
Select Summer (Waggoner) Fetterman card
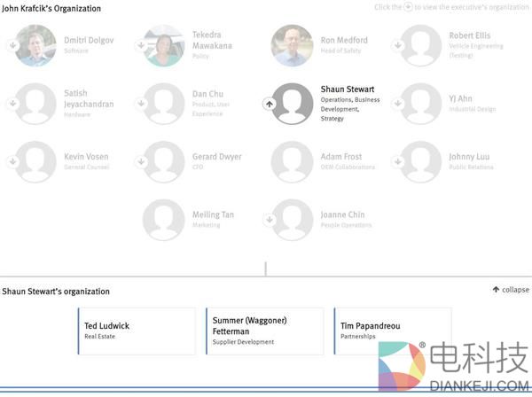click(264, 331)
